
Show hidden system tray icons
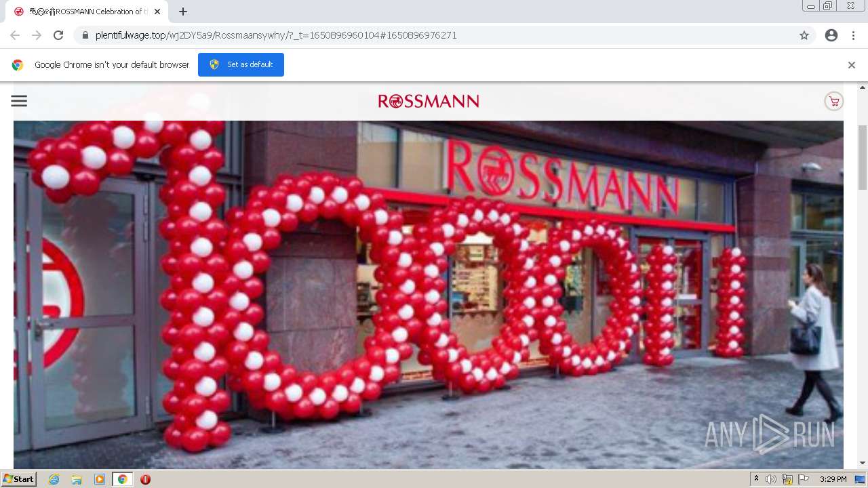click(x=756, y=479)
